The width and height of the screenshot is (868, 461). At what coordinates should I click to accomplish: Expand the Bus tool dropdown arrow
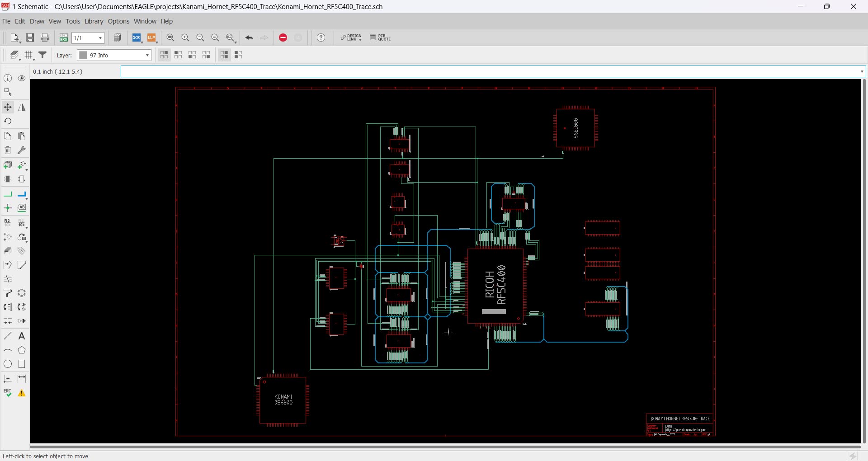tap(27, 198)
